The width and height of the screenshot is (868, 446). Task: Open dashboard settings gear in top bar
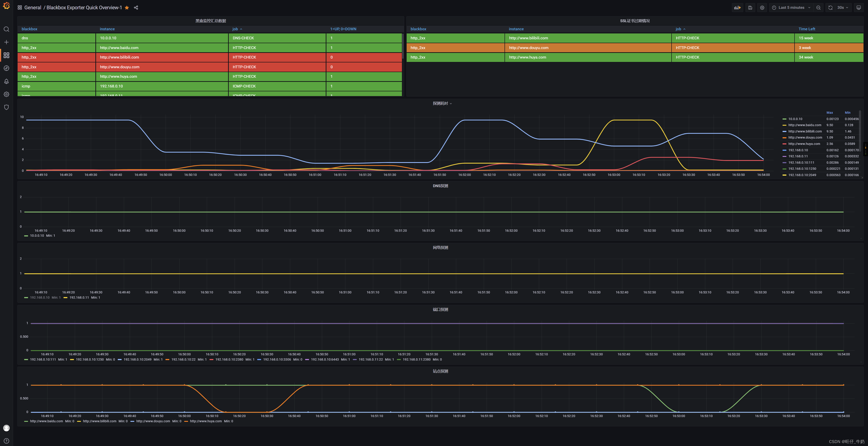point(762,8)
